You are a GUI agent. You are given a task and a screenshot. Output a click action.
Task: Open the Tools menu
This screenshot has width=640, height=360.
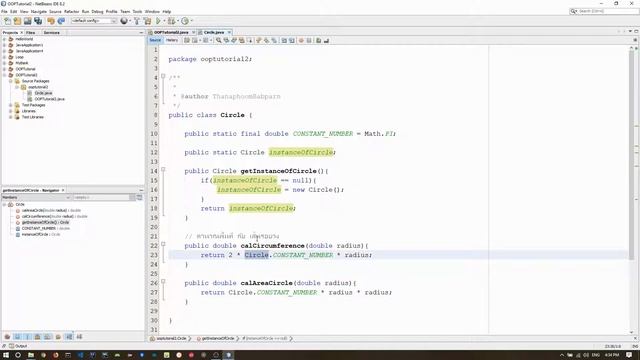point(137,11)
